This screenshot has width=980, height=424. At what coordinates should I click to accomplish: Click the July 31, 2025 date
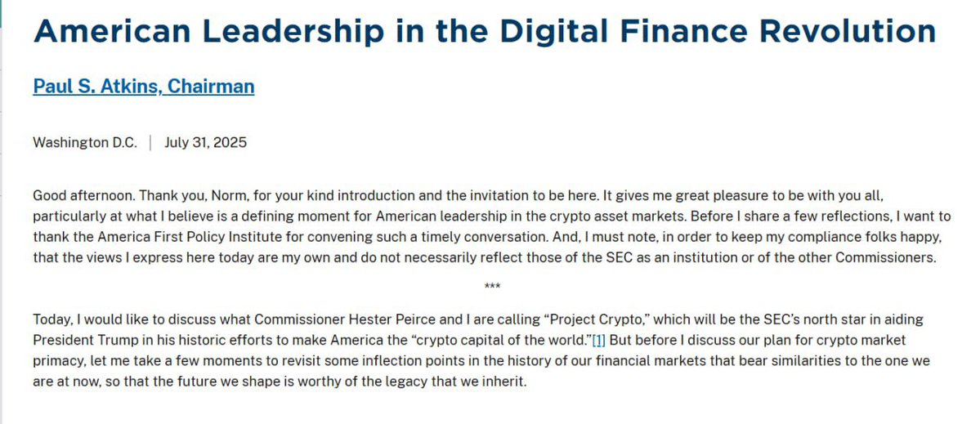pyautogui.click(x=206, y=142)
